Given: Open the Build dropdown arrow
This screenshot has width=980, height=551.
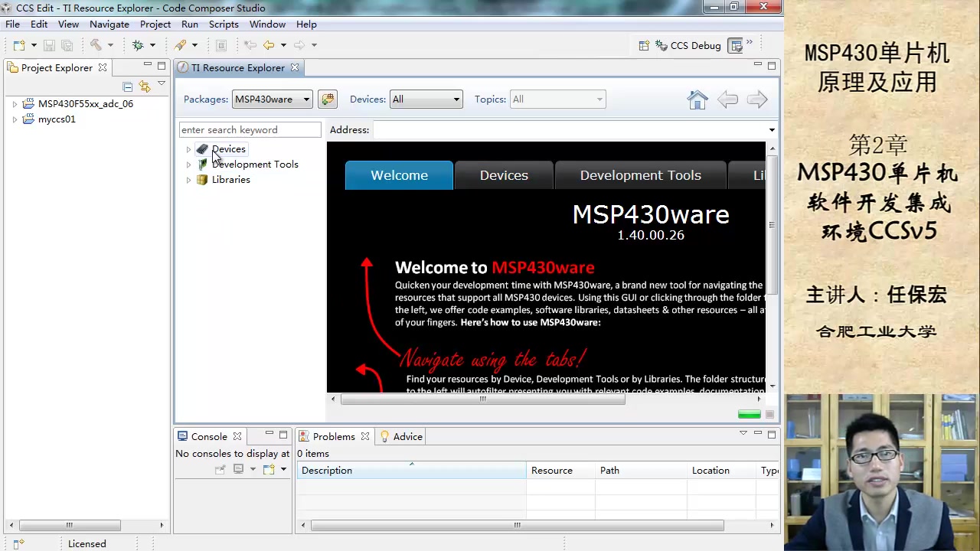Looking at the screenshot, I should click(110, 45).
